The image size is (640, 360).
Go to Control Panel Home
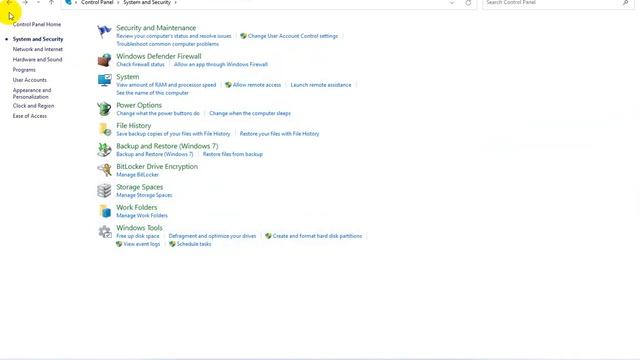tap(37, 24)
